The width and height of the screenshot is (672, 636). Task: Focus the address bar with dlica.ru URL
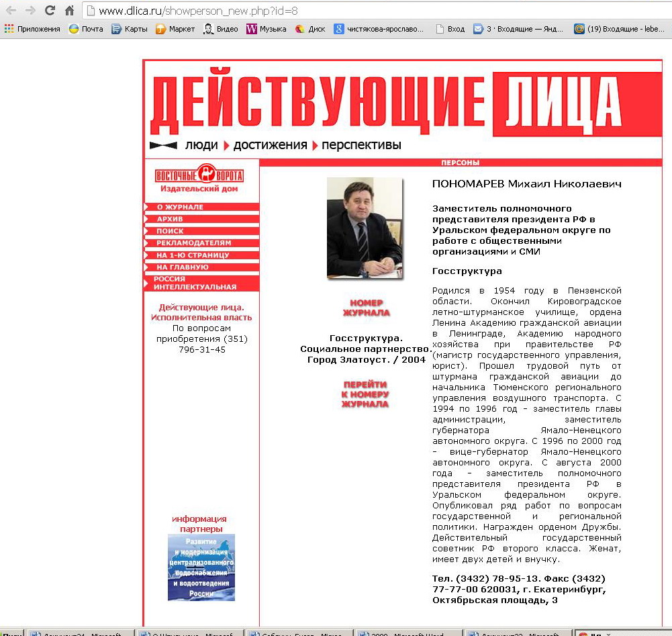pyautogui.click(x=377, y=11)
